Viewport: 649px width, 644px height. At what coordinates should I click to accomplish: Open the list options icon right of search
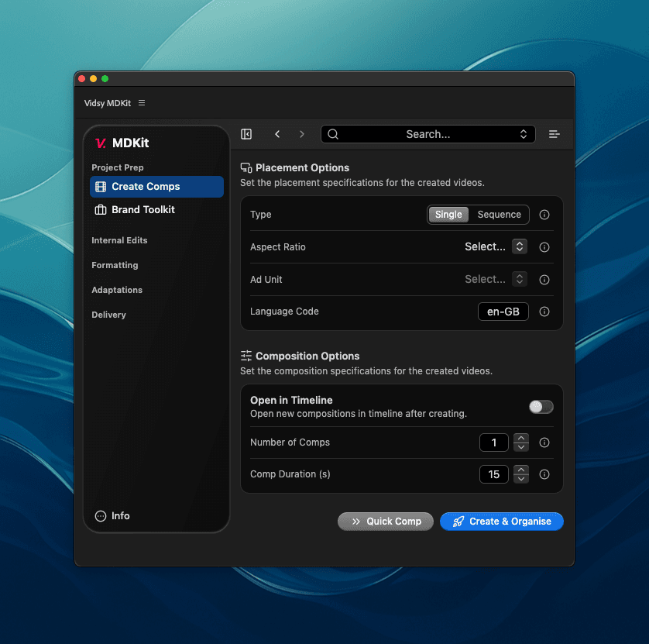[x=555, y=134]
